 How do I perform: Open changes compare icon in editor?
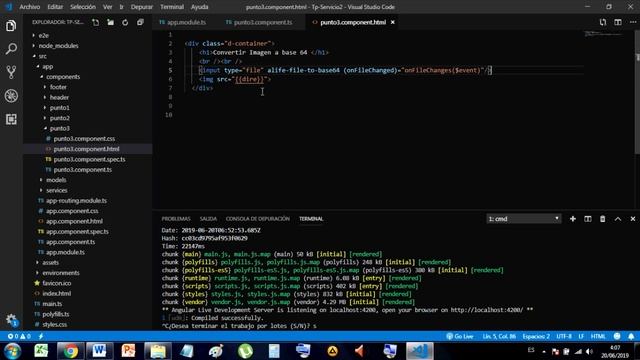point(602,22)
